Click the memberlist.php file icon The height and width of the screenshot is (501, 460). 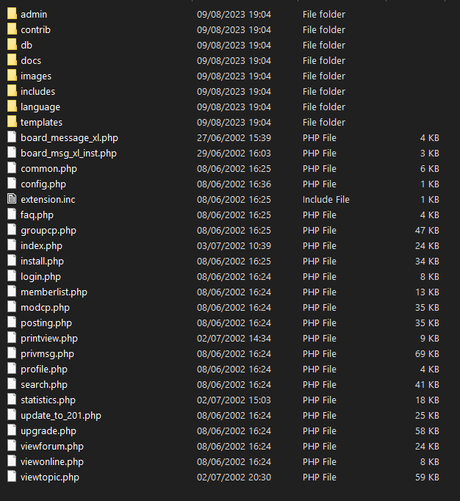coord(12,292)
